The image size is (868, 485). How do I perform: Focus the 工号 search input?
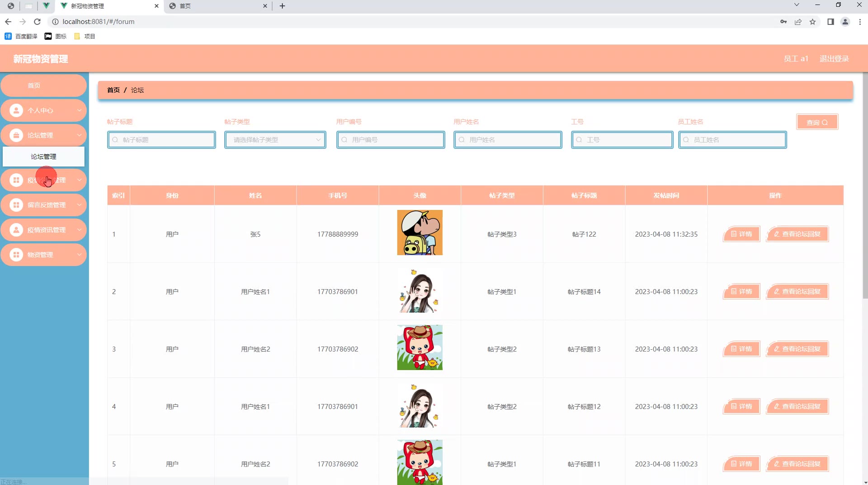622,140
